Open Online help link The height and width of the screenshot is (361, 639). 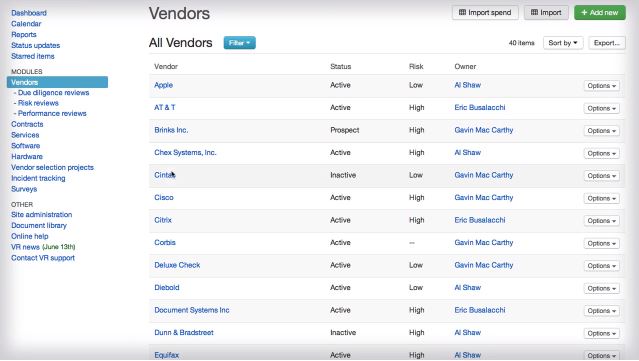(29, 236)
